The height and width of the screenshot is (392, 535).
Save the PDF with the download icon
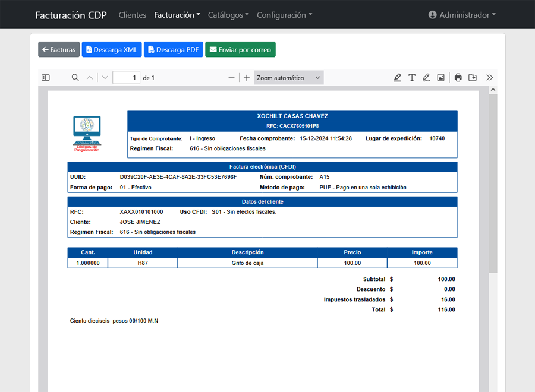click(x=473, y=78)
